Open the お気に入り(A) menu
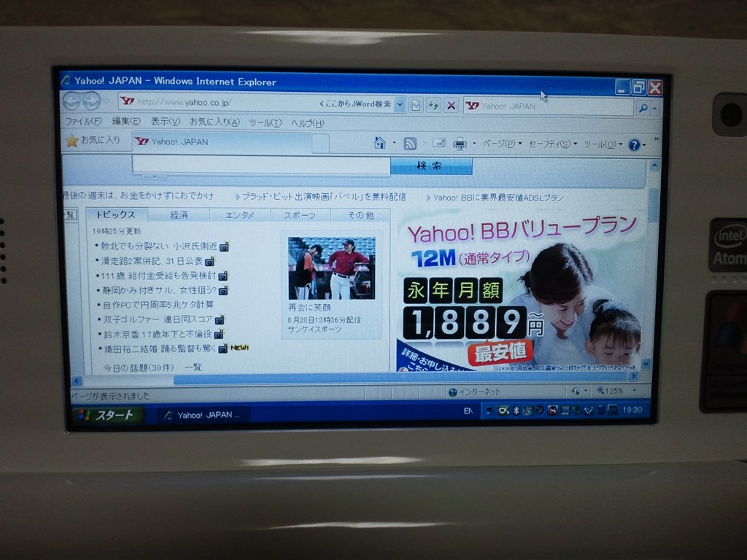This screenshot has height=560, width=747. (214, 122)
